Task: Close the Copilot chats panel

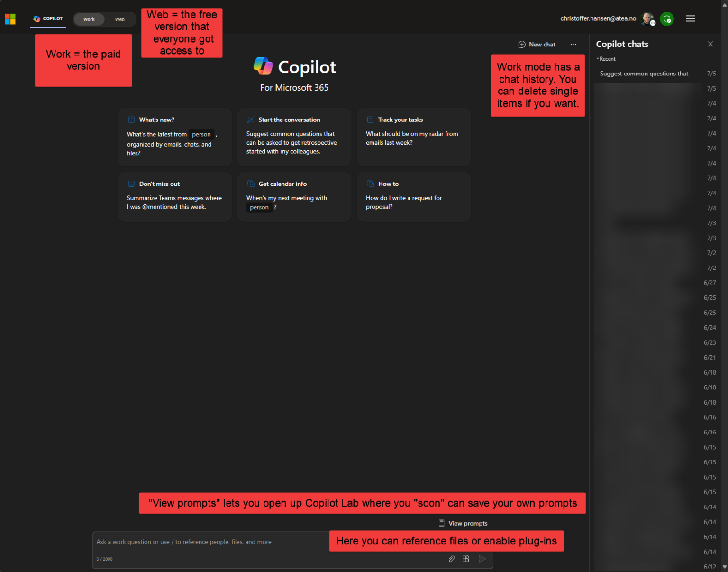Action: point(710,44)
